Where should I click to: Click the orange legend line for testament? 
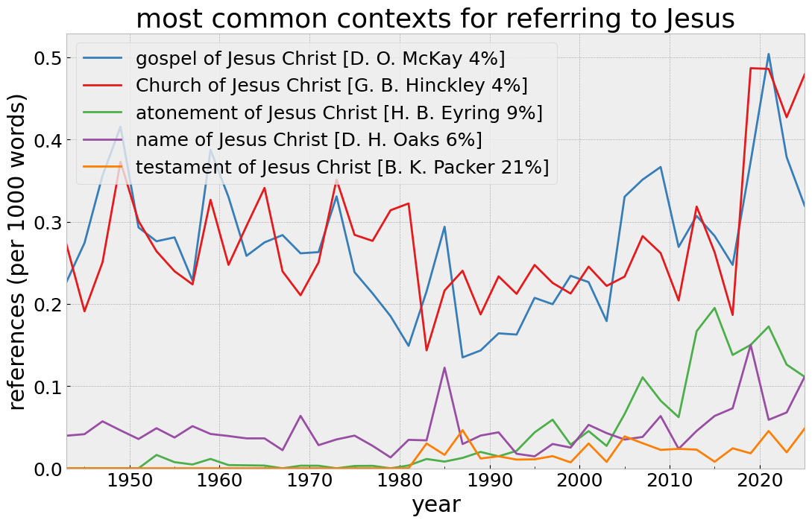(x=102, y=168)
